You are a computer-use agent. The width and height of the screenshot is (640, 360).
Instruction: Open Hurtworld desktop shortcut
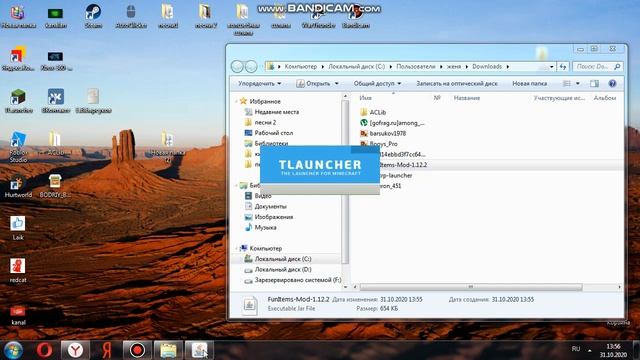tap(18, 187)
